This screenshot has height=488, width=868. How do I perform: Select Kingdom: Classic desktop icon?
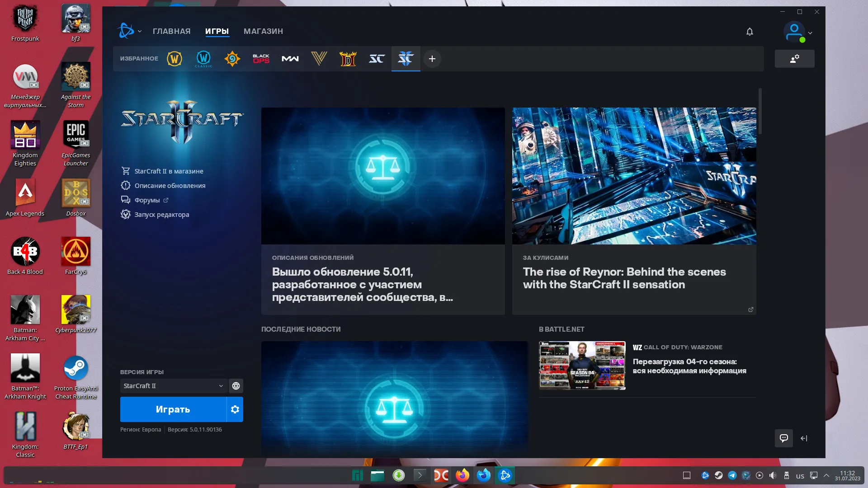click(25, 435)
